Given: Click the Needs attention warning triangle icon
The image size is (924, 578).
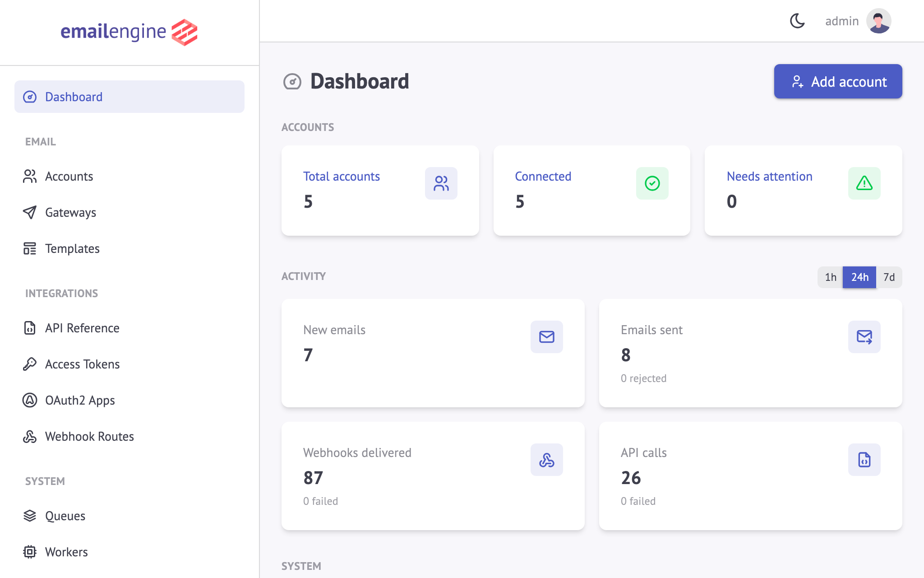Looking at the screenshot, I should click(x=864, y=183).
